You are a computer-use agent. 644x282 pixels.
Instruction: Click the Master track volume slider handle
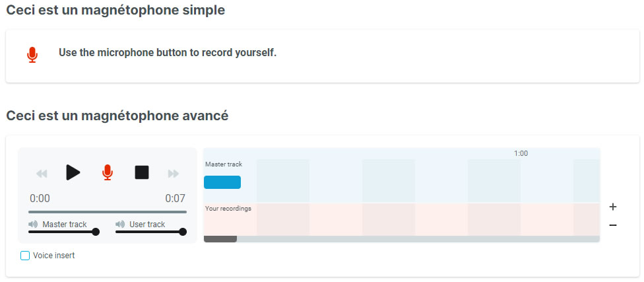(96, 232)
